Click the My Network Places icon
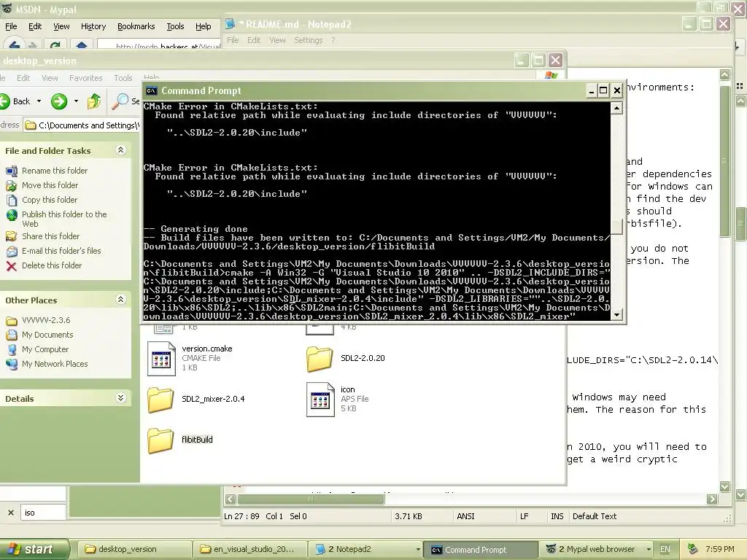747x560 pixels. (x=12, y=365)
